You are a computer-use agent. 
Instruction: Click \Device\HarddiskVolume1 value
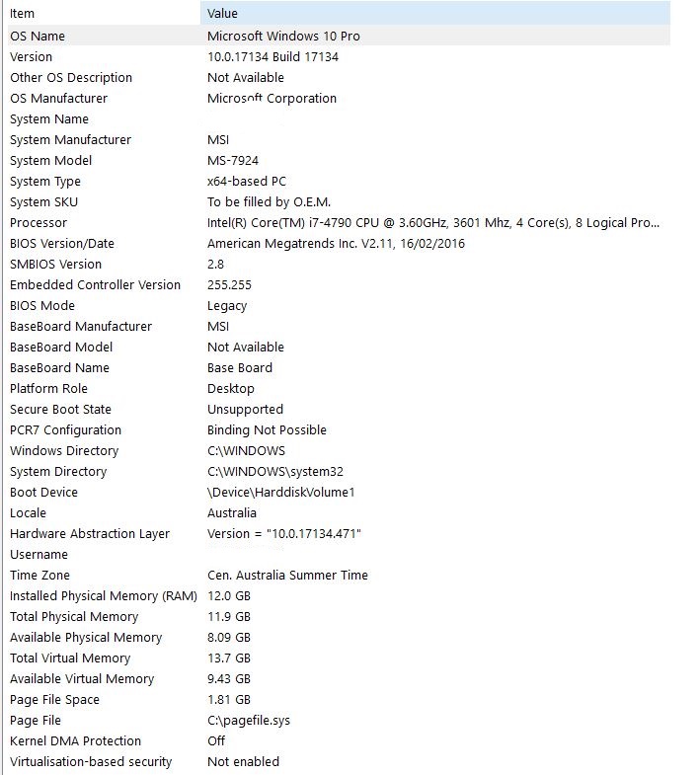[280, 493]
